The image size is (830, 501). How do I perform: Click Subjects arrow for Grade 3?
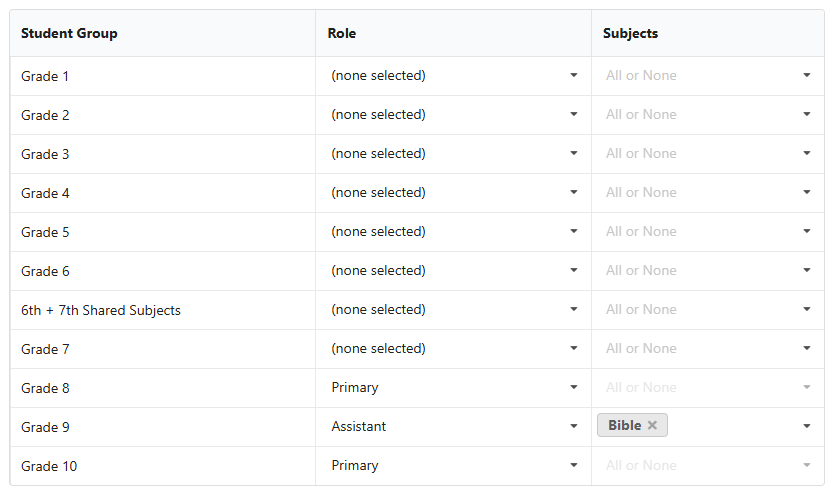[x=807, y=154]
